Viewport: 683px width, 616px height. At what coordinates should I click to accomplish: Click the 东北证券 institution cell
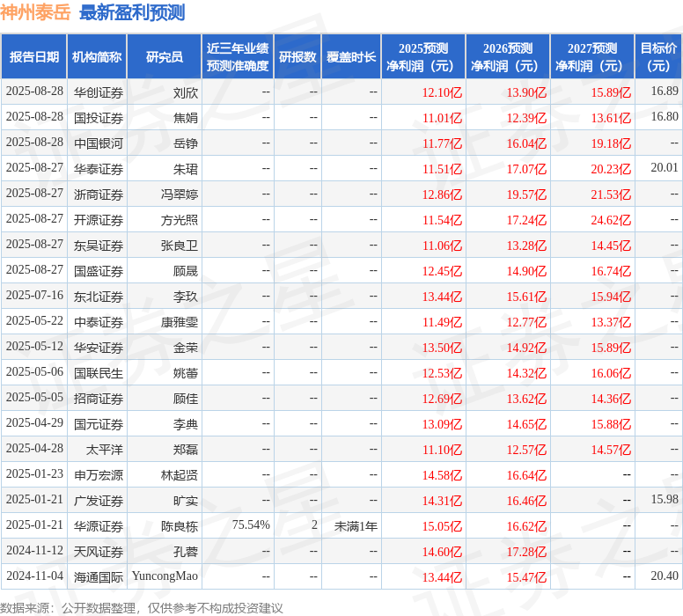(99, 297)
